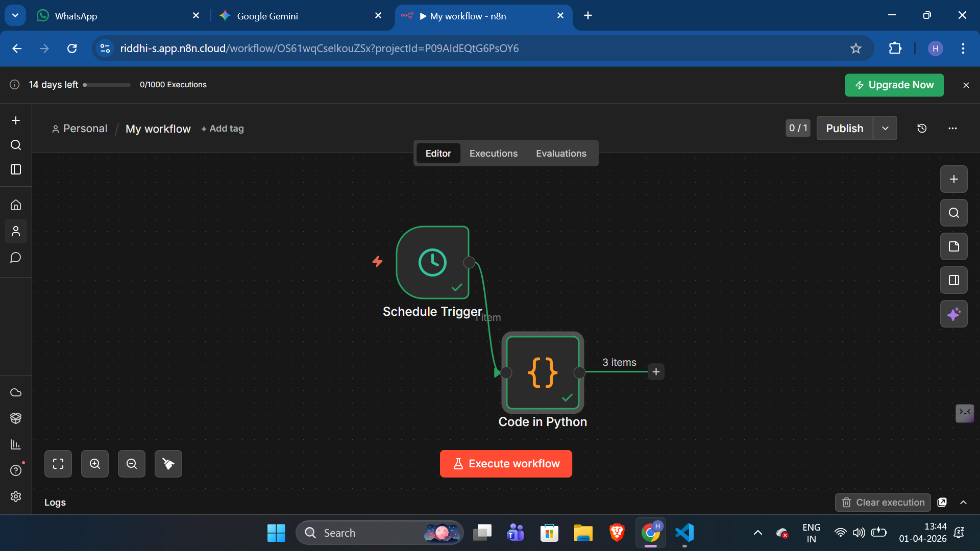Click the Upgrade Now button

(x=894, y=85)
